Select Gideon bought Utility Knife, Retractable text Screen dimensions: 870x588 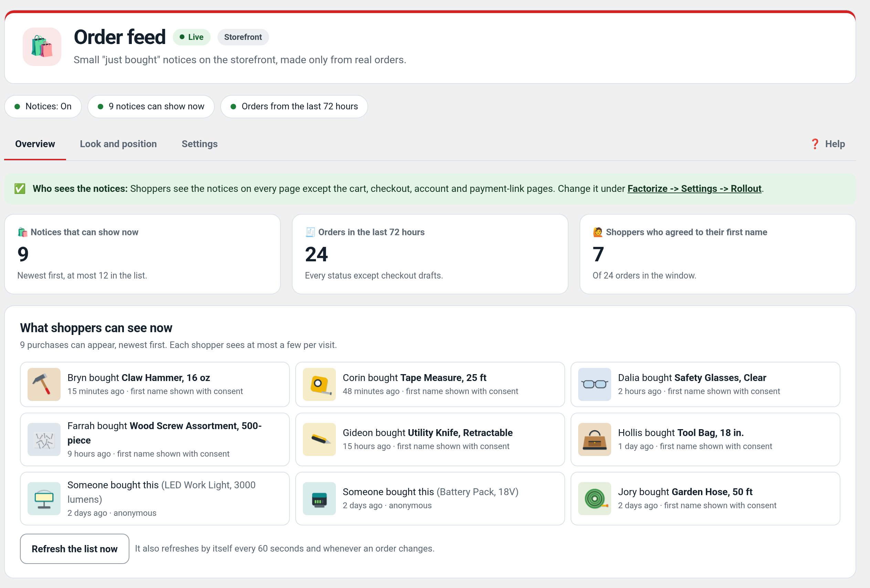coord(427,433)
